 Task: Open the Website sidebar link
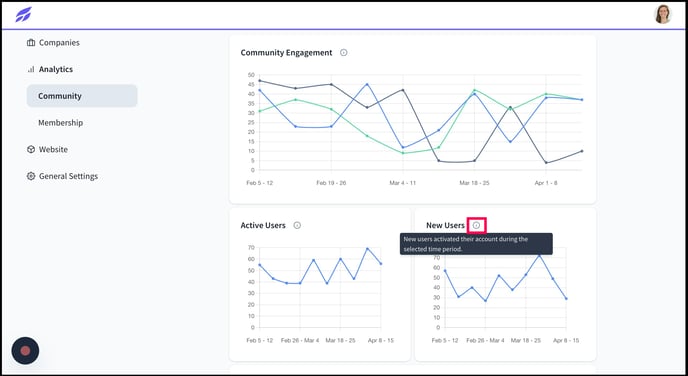tap(47, 149)
